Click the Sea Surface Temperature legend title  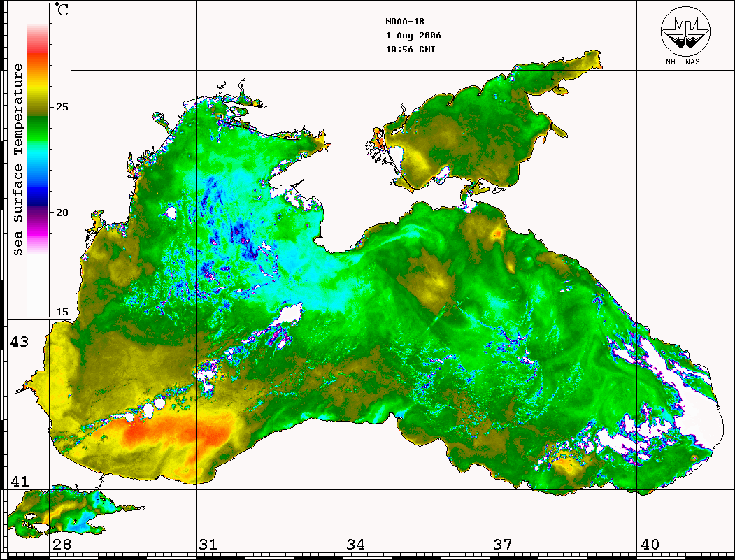(17, 159)
